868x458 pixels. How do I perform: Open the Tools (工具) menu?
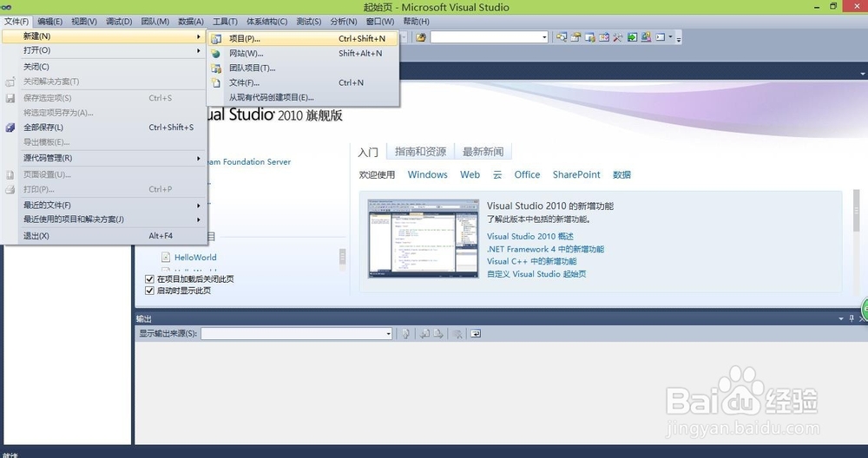point(225,22)
